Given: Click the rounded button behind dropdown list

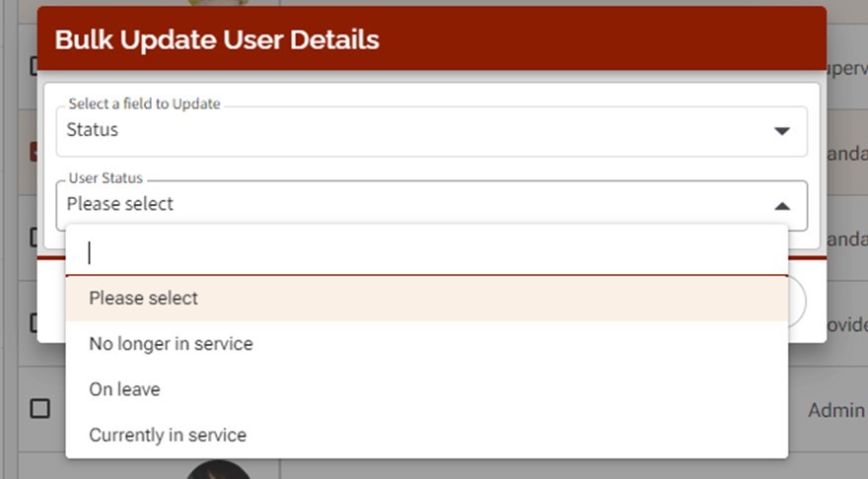Looking at the screenshot, I should pyautogui.click(x=797, y=301).
